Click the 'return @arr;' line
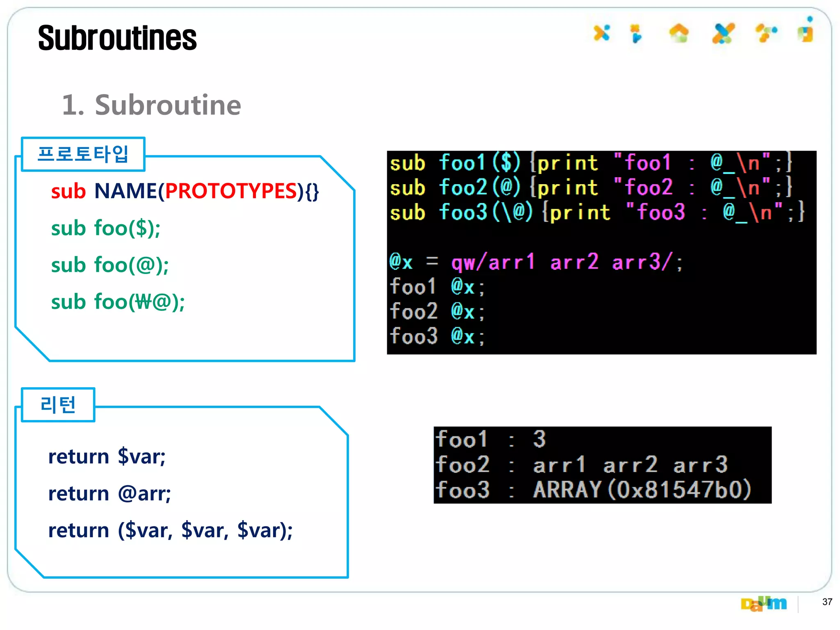Image resolution: width=840 pixels, height=630 pixels. pos(110,493)
